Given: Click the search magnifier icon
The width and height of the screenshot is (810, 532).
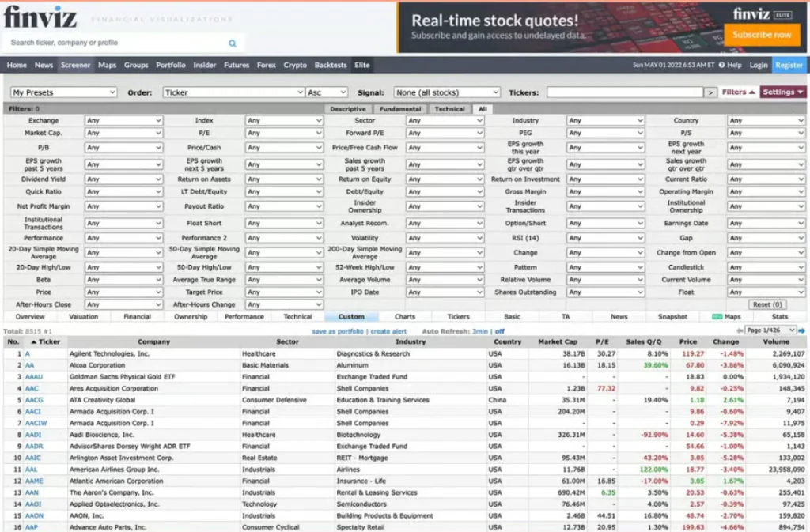Looking at the screenshot, I should point(233,43).
